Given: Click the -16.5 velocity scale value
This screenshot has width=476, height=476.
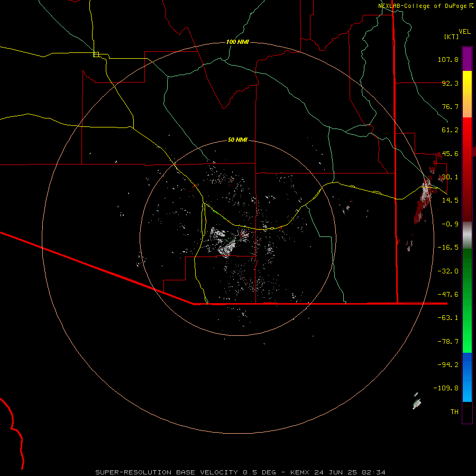Looking at the screenshot, I should pos(448,248).
